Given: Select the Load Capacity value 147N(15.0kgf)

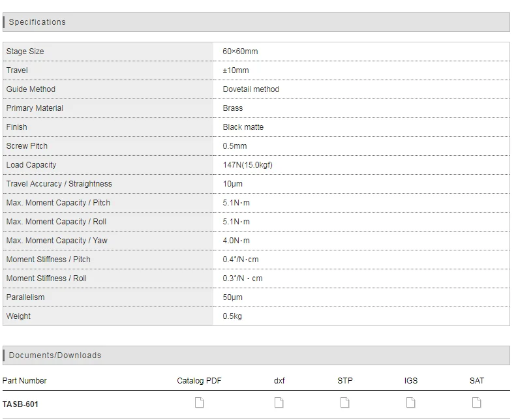Looking at the screenshot, I should tap(248, 165).
